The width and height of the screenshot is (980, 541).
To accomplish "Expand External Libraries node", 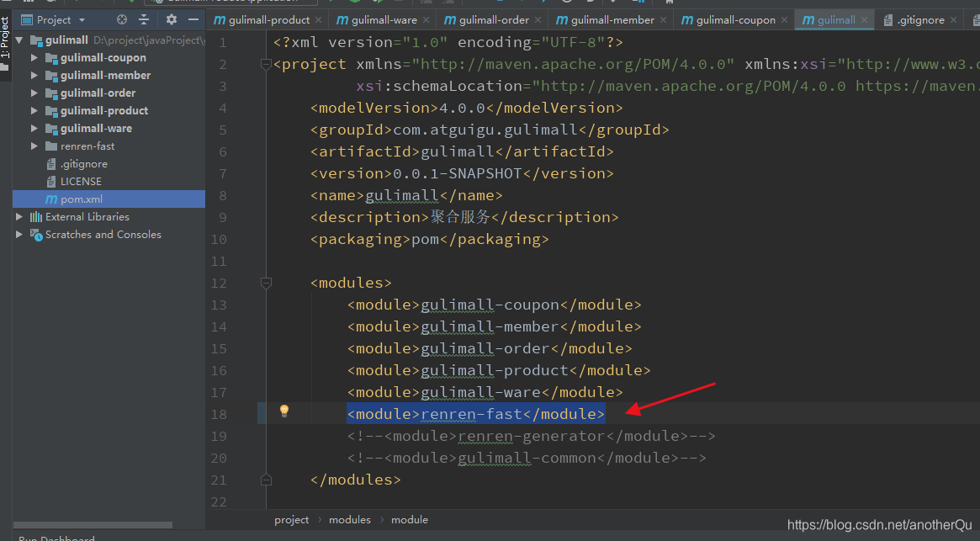I will pos(19,216).
